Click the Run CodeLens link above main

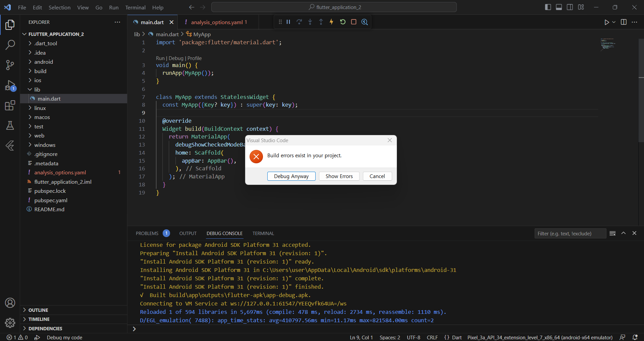(160, 58)
